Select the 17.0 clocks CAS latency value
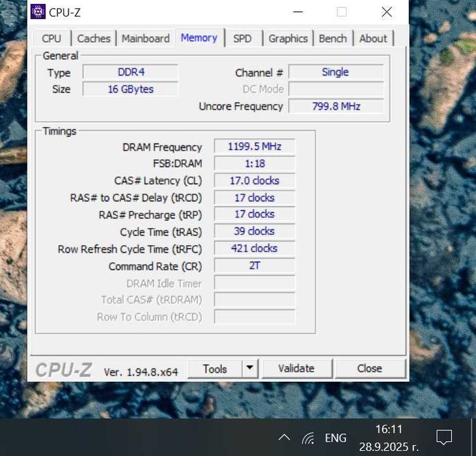Viewport: 476px width, 456px height. (255, 180)
